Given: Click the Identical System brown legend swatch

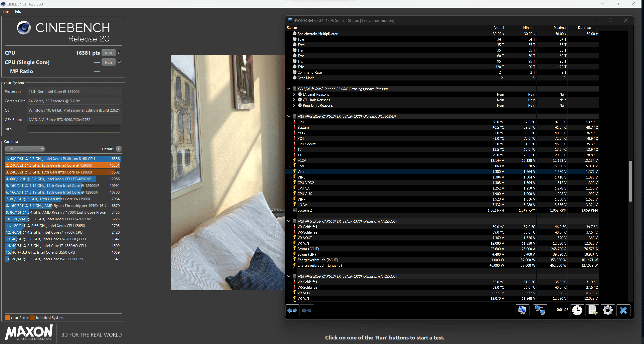Looking at the screenshot, I should tap(33, 317).
